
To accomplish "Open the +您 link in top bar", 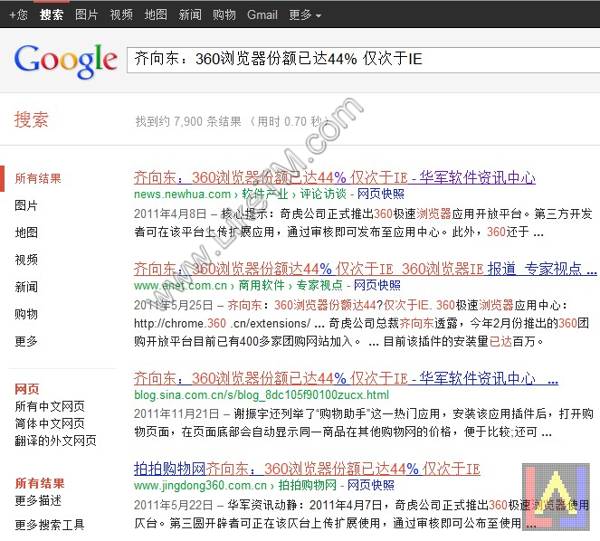I will pyautogui.click(x=18, y=15).
